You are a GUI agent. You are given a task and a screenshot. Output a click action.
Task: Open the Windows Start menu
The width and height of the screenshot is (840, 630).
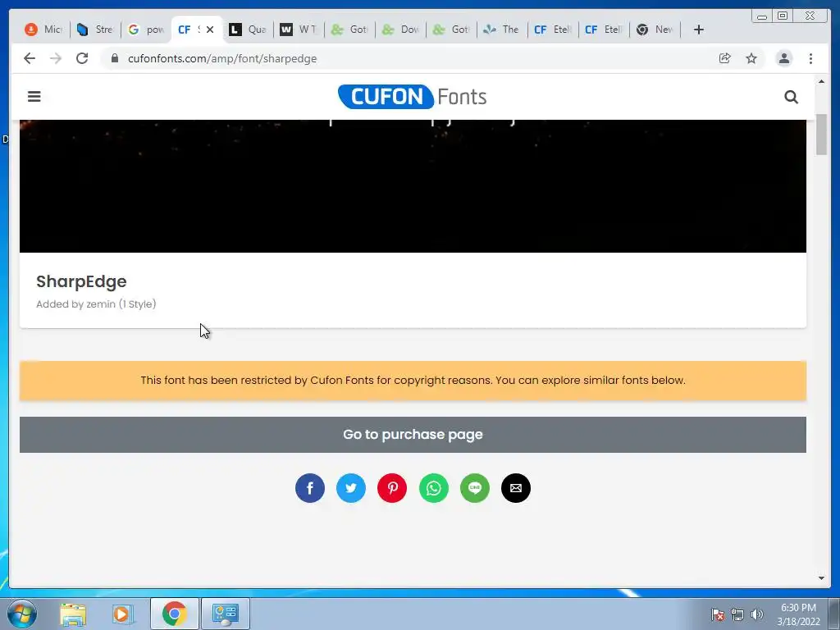coord(22,614)
